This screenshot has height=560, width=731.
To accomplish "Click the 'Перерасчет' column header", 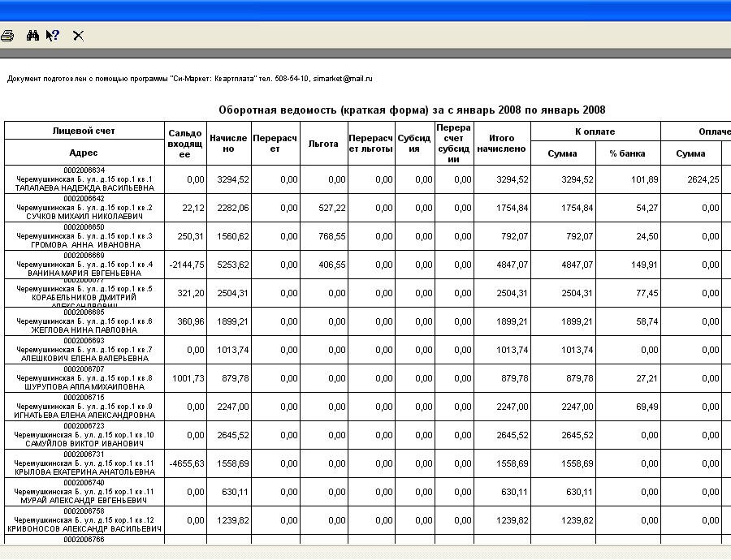I will (275, 144).
